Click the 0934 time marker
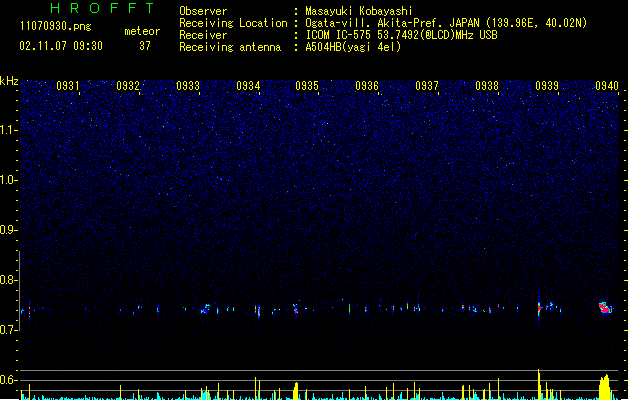The height and width of the screenshot is (400, 629). coord(248,86)
